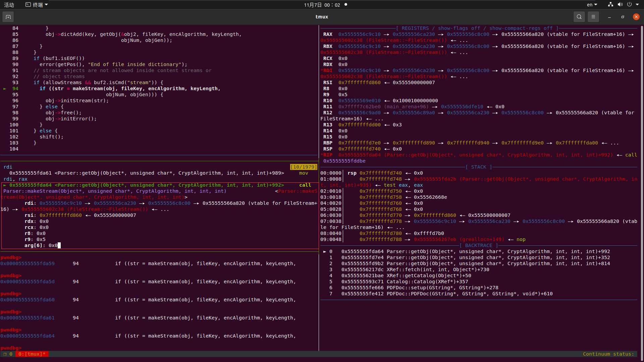The width and height of the screenshot is (644, 362).
Task: Click the [10/1979] history counter
Action: [303, 167]
